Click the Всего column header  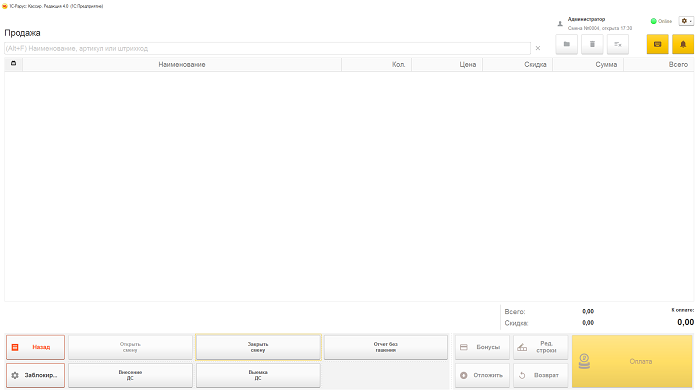click(658, 64)
